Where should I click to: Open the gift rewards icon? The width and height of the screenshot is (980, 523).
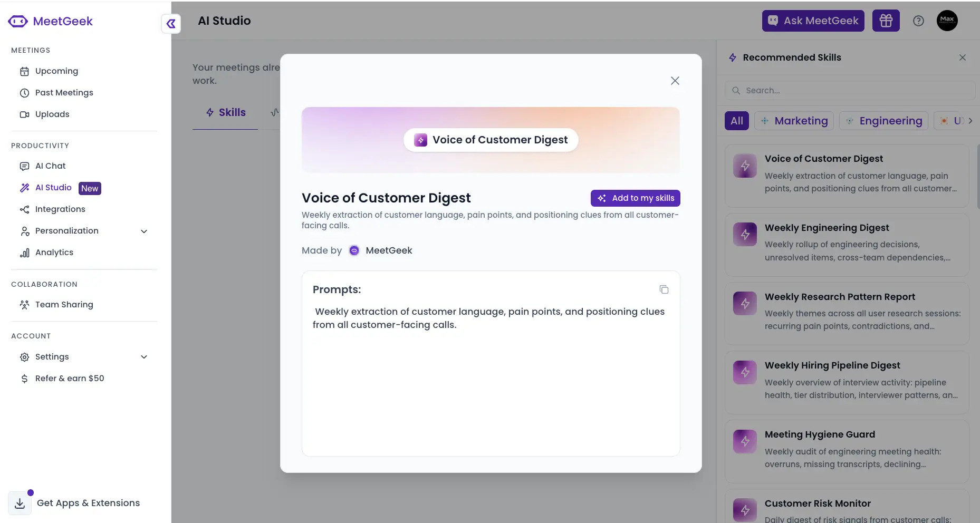click(x=886, y=21)
